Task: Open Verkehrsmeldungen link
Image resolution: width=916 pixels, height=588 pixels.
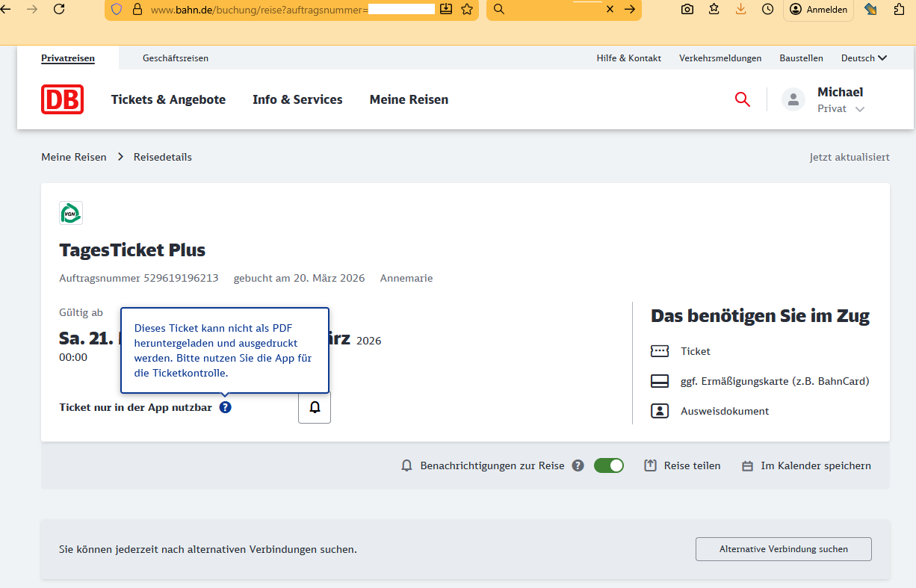Action: point(720,58)
